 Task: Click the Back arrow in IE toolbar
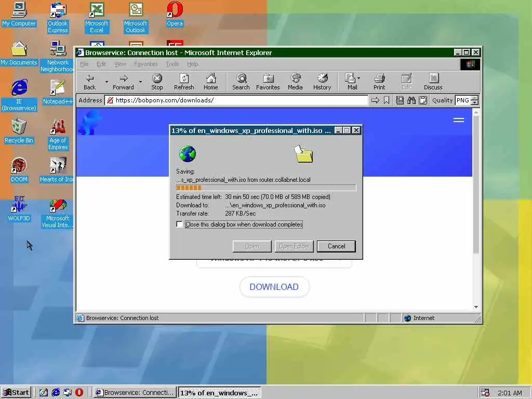tap(89, 82)
